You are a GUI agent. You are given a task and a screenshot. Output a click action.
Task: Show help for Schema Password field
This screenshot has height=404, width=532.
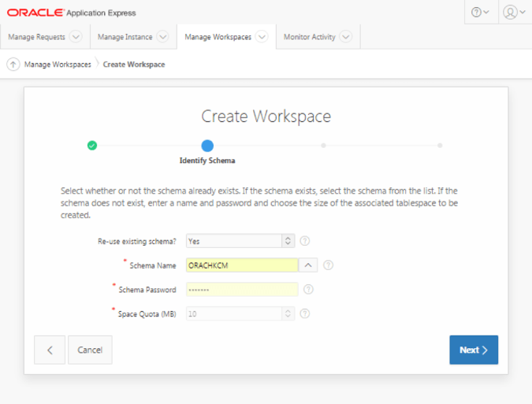tap(308, 290)
